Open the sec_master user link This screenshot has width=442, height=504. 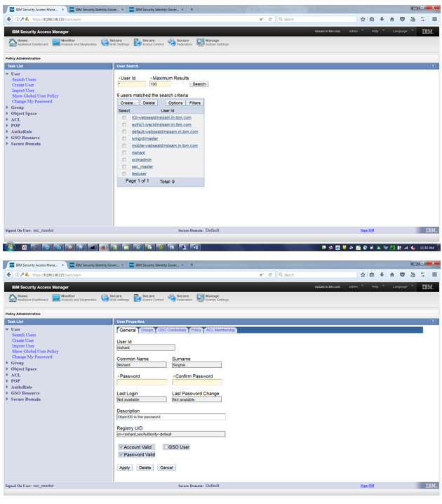coord(142,167)
